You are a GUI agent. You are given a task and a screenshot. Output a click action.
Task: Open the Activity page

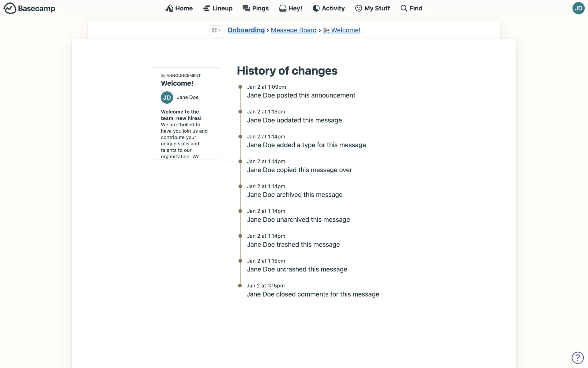pyautogui.click(x=329, y=8)
